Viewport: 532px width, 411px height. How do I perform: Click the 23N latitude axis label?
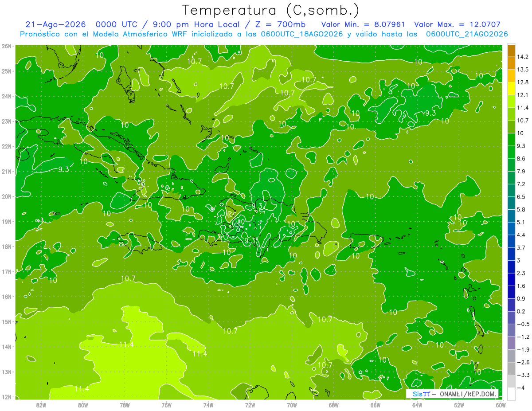point(7,121)
